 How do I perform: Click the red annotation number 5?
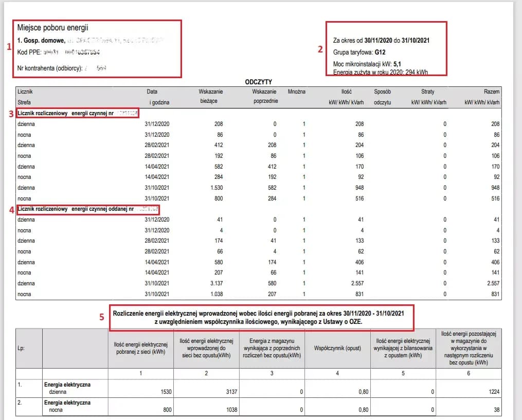pyautogui.click(x=102, y=317)
